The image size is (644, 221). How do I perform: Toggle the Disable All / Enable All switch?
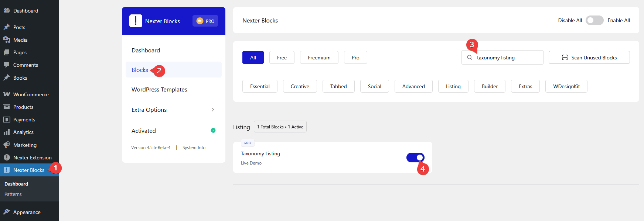[594, 20]
